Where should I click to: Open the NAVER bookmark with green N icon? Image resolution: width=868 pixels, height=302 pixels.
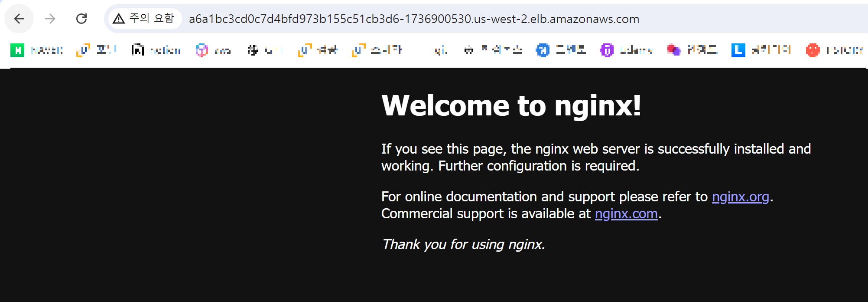(x=37, y=50)
